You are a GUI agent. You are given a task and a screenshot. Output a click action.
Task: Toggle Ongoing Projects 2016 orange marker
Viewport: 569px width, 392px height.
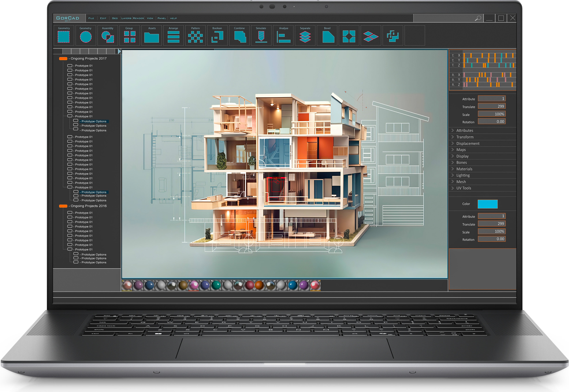tap(63, 206)
